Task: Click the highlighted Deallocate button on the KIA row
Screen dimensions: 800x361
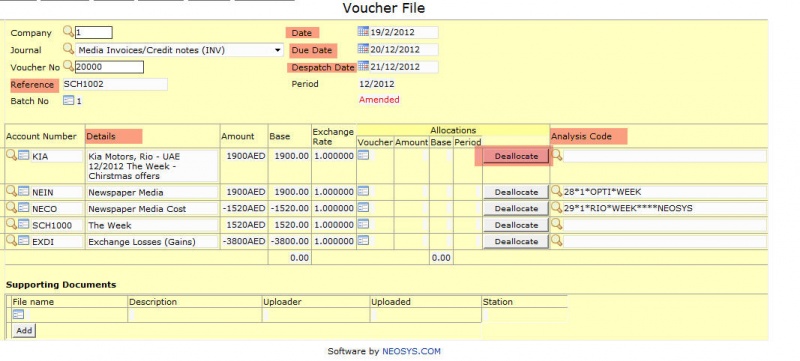Action: [516, 157]
